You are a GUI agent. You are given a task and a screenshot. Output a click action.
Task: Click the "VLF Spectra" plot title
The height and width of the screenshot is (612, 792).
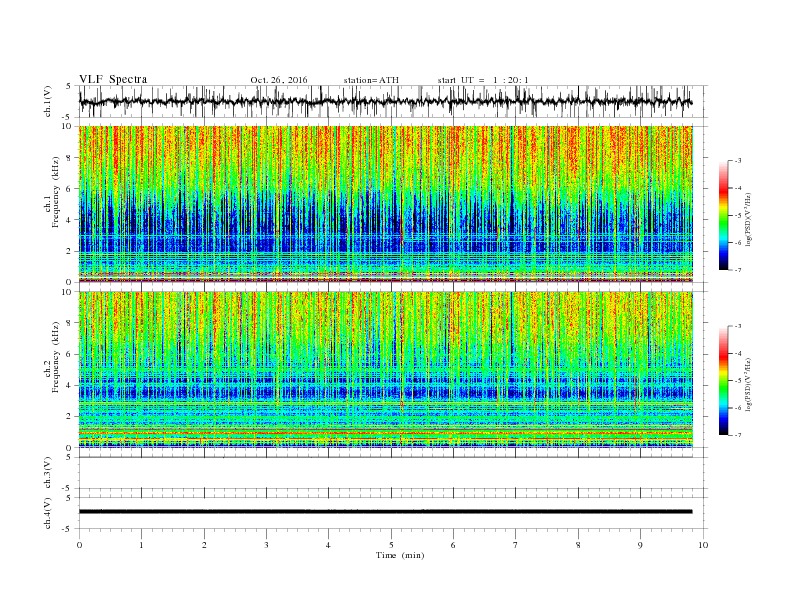click(x=113, y=79)
